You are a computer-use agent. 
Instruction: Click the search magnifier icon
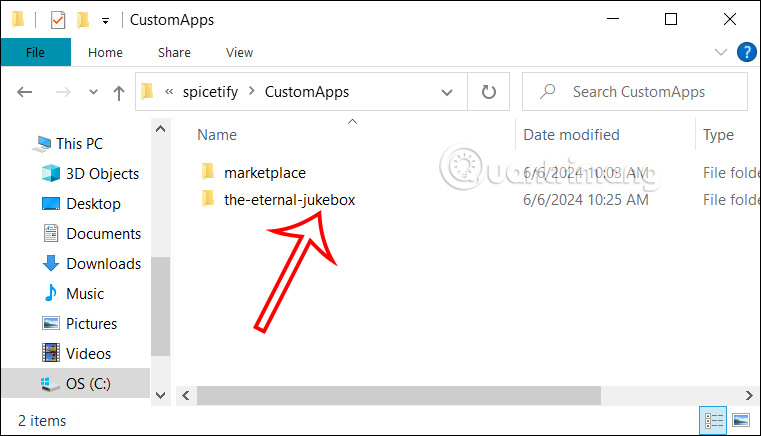[x=547, y=91]
